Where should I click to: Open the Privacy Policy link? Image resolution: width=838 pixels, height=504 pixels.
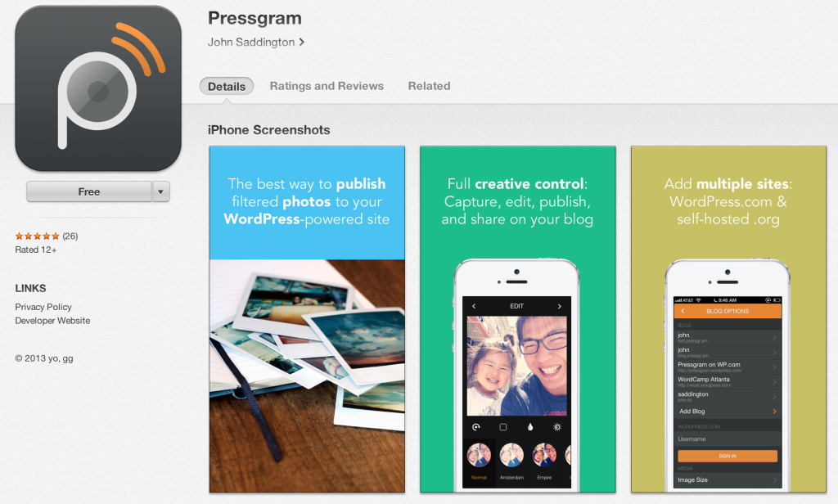(x=43, y=307)
